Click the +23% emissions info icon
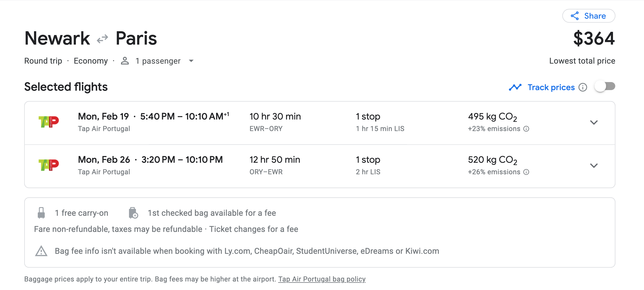 click(x=526, y=129)
